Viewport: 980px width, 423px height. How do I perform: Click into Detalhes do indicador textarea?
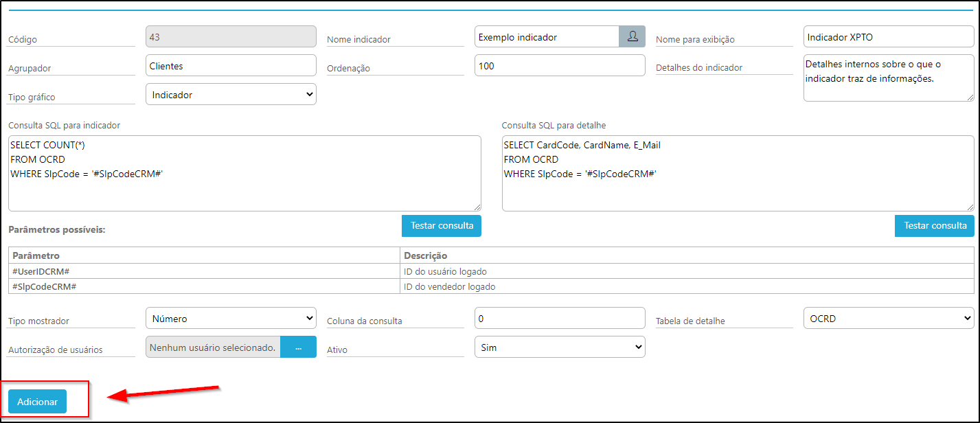point(889,78)
